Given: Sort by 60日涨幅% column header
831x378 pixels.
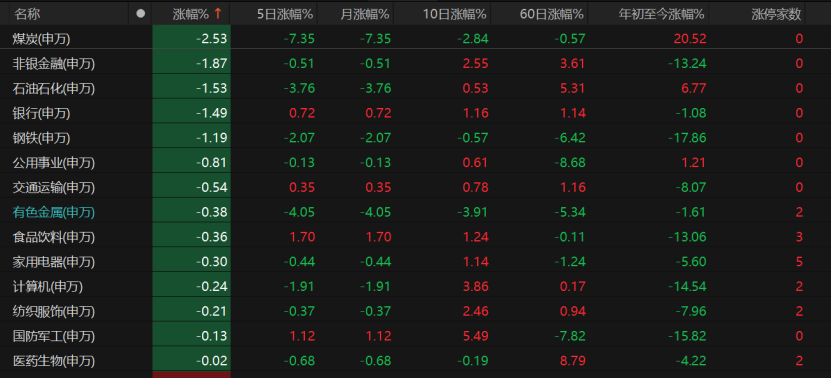Looking at the screenshot, I should click(x=552, y=14).
